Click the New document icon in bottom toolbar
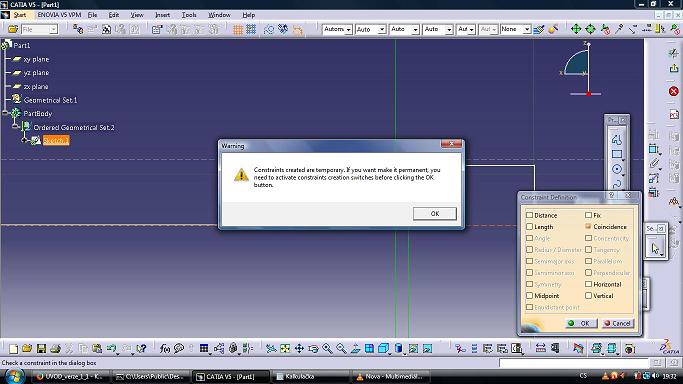The width and height of the screenshot is (683, 384). [x=13, y=348]
